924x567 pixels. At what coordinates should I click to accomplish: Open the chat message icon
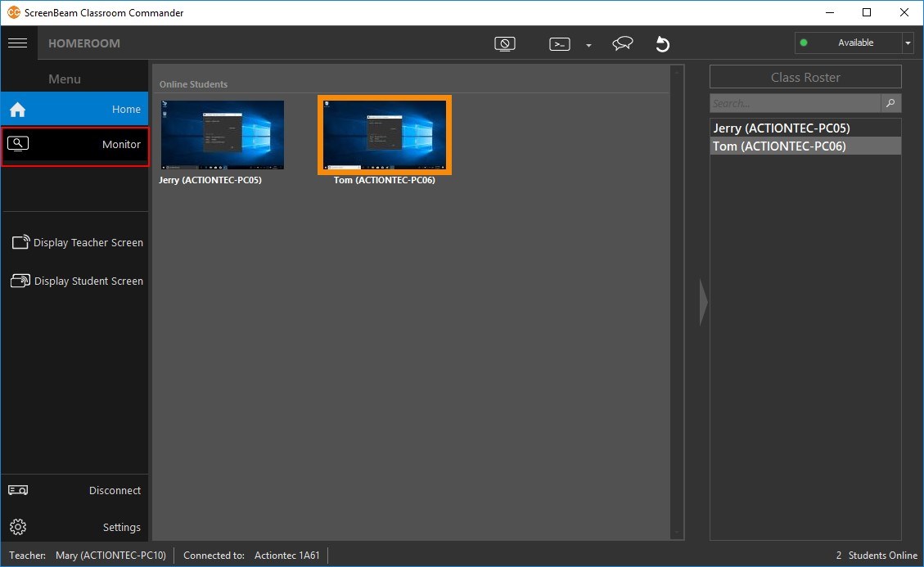622,43
